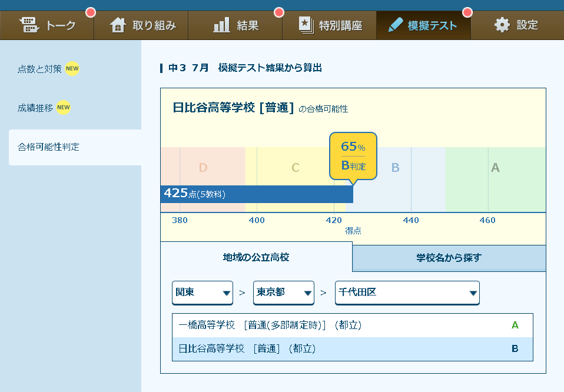Switch to the 学校名から探す tab
Screen dimensions: 564x392
(x=449, y=258)
